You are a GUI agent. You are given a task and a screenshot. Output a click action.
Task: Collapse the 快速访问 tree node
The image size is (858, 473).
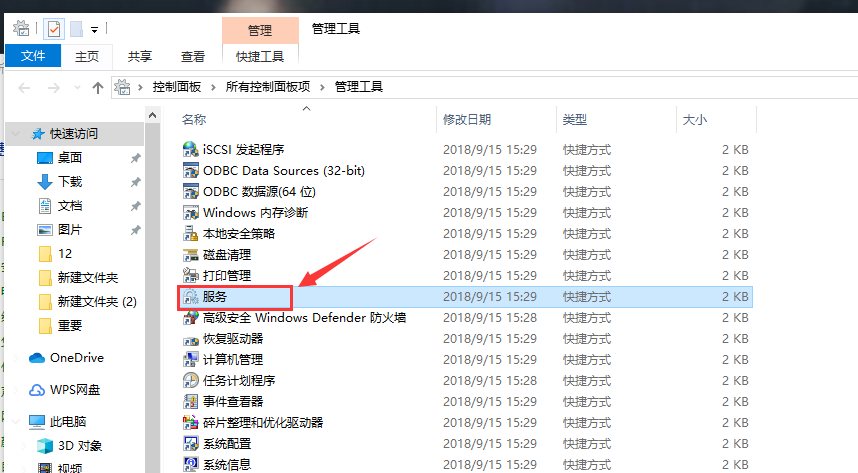tap(16, 134)
